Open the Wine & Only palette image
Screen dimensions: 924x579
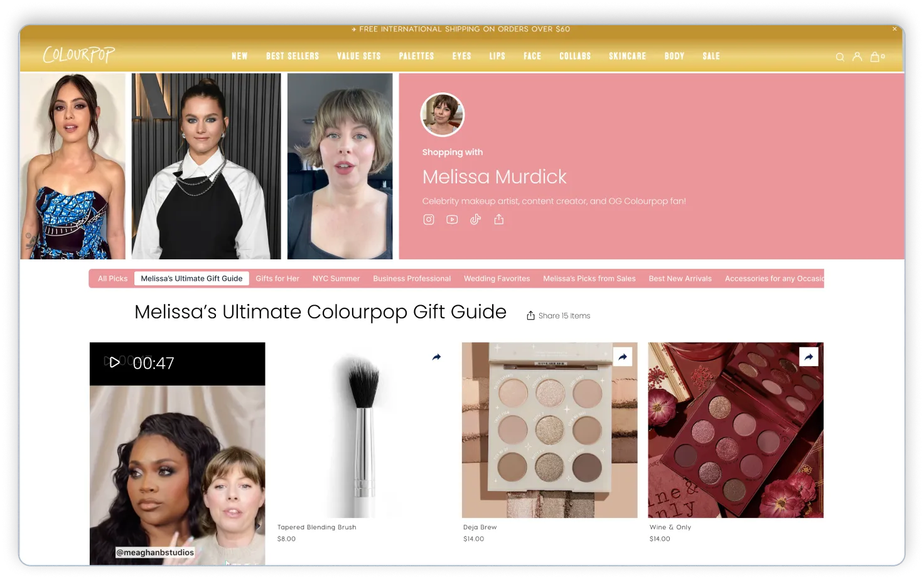736,430
